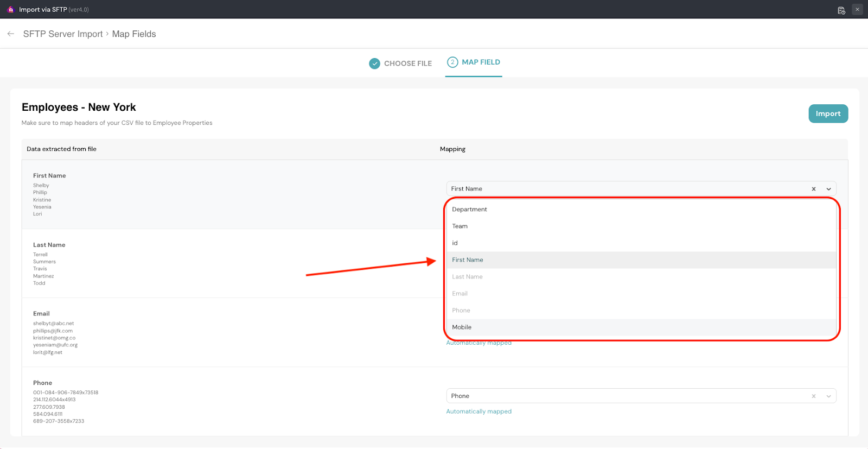Click the CHOOSE FILE completed checkmark icon
The image size is (868, 449).
(374, 64)
